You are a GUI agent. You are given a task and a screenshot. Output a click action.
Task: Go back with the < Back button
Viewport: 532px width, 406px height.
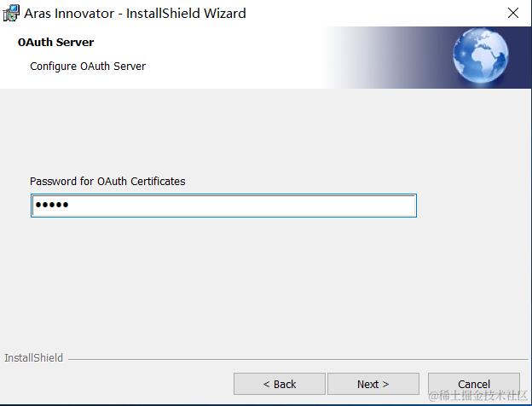280,384
